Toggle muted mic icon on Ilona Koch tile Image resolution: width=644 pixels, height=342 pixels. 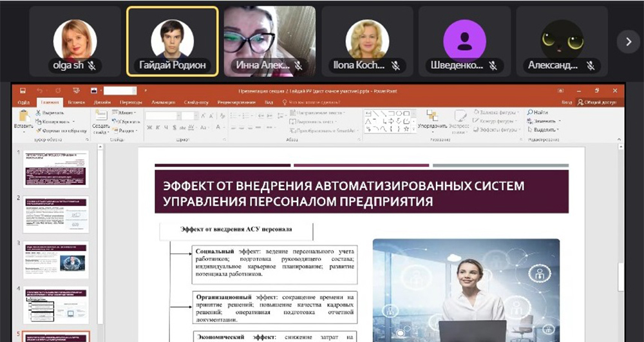(x=395, y=66)
